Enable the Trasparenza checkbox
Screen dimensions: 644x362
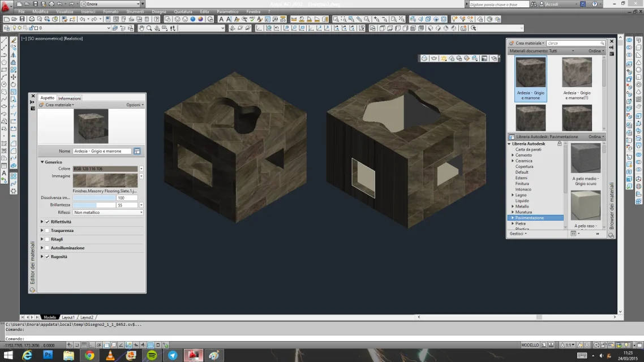point(47,231)
